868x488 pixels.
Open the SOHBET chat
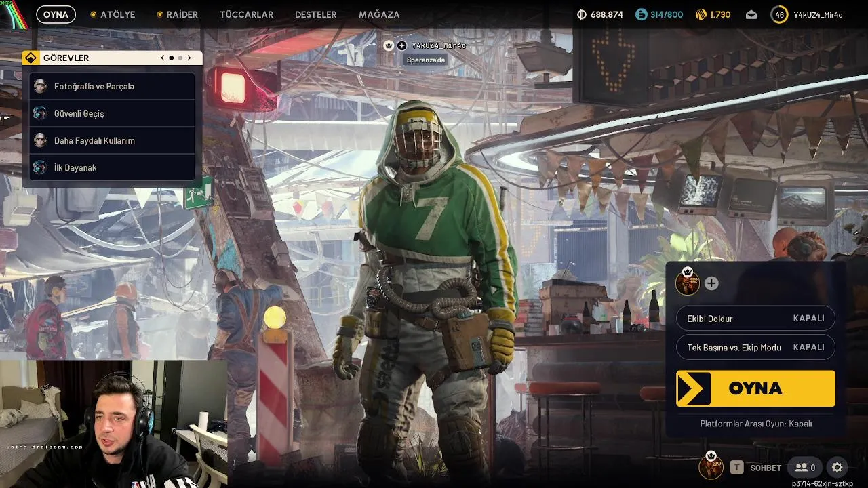click(766, 468)
